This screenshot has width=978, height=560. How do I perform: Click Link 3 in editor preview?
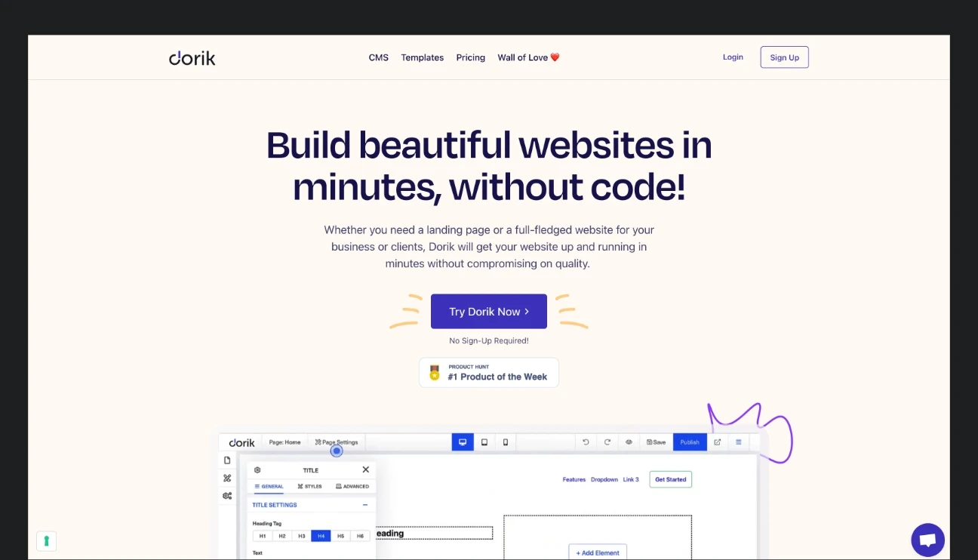(x=631, y=480)
